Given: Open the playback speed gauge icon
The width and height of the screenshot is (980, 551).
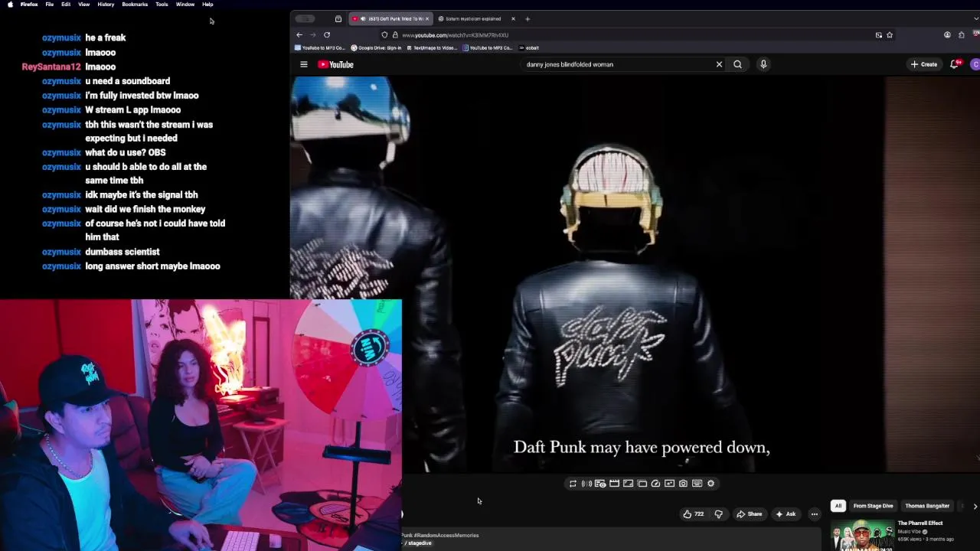Looking at the screenshot, I should (655, 484).
